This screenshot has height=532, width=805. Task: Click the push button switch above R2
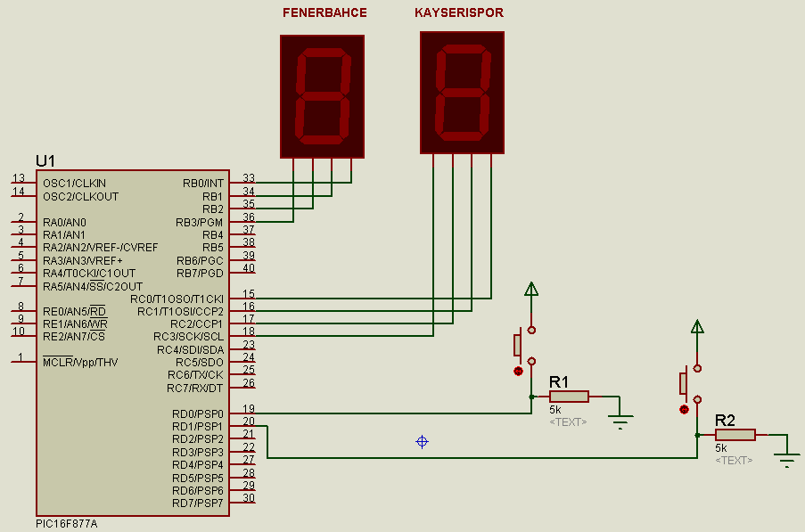coord(691,384)
